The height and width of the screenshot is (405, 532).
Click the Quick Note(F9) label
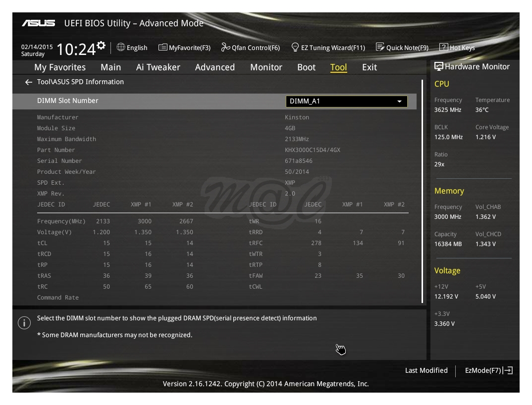point(407,48)
